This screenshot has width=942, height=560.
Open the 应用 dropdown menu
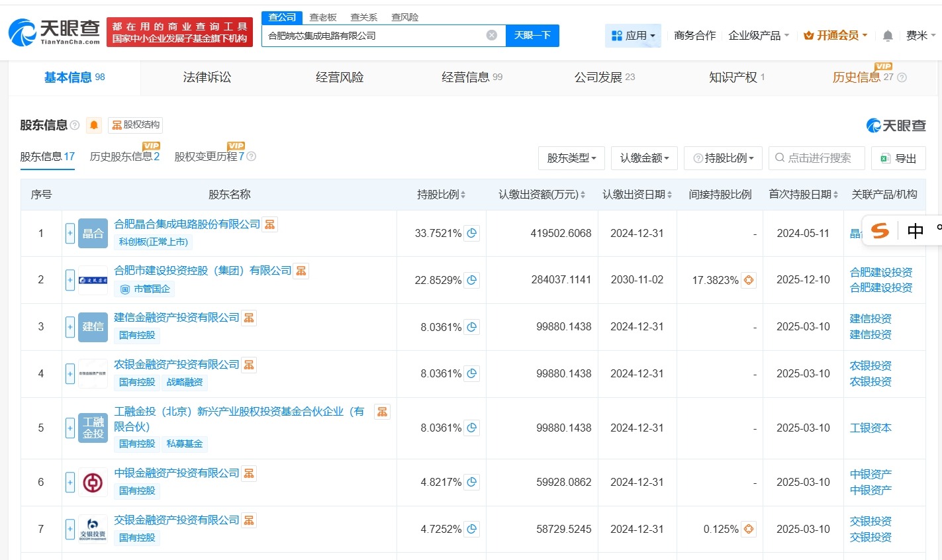633,36
